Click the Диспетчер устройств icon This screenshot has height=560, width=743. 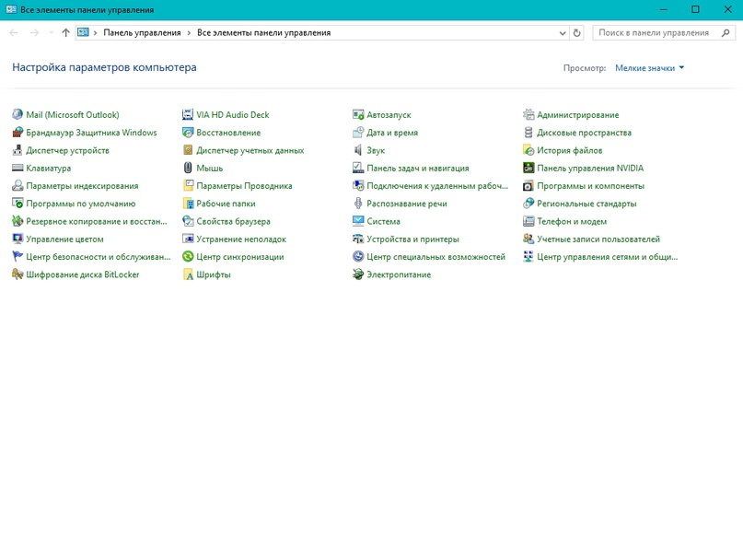coord(17,150)
